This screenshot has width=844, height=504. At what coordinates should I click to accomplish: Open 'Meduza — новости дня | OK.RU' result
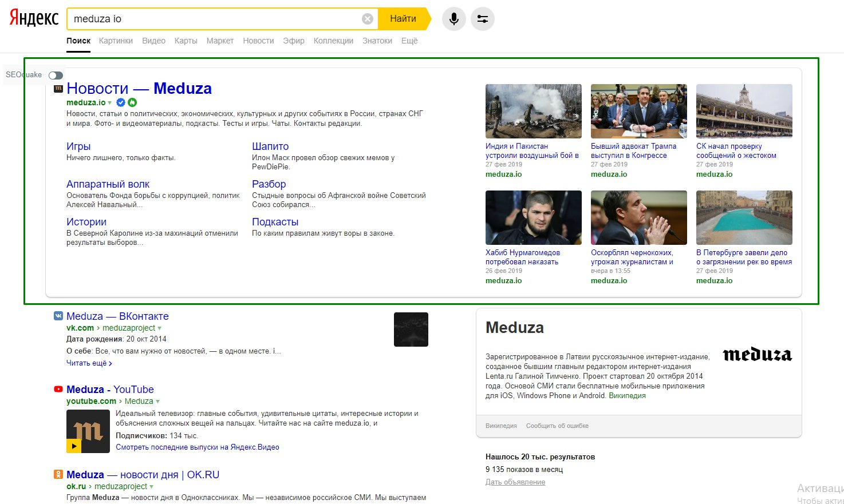(143, 475)
